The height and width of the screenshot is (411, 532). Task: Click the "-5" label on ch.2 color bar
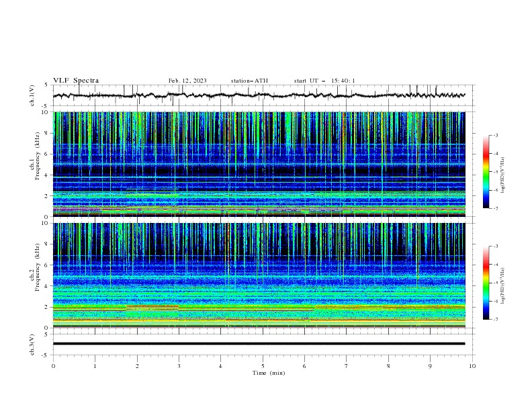(495, 283)
